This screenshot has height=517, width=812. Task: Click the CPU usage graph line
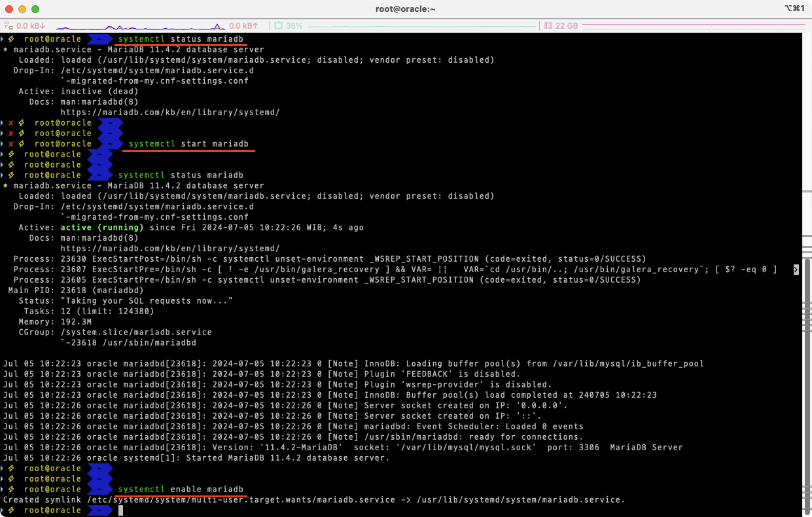(421, 27)
